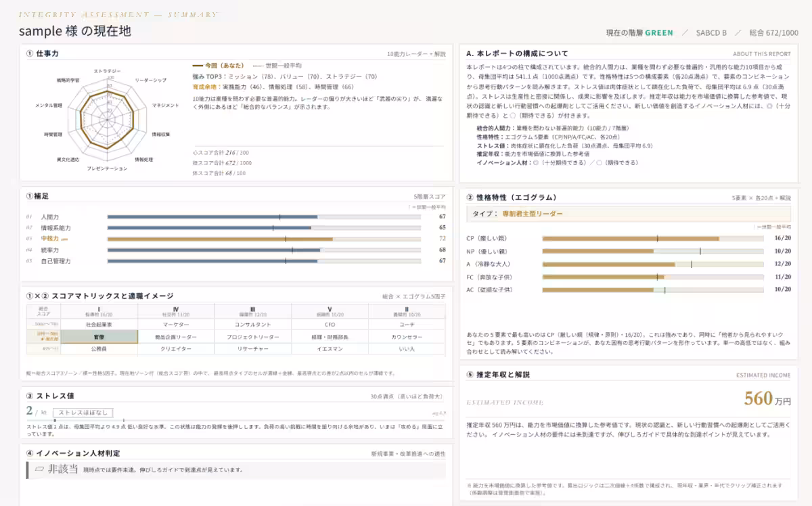Click circled number beside 性格特性(エゴグラム) heading
The height and width of the screenshot is (506, 812).
point(470,198)
